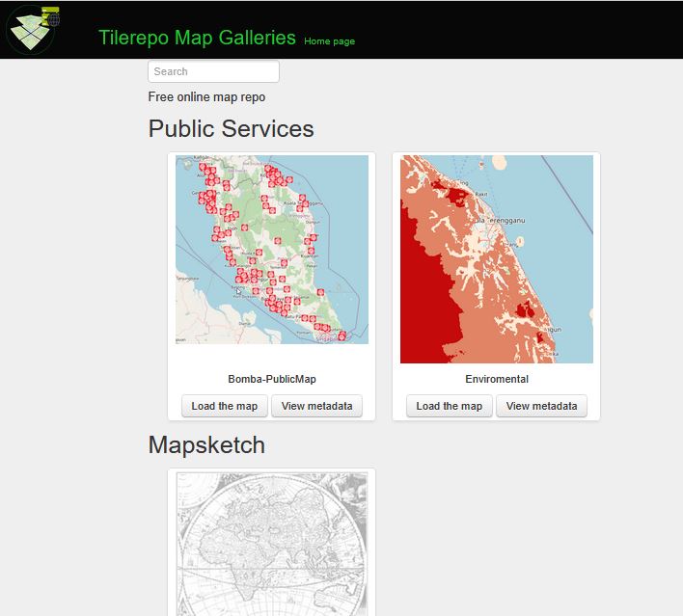Image resolution: width=683 pixels, height=616 pixels.
Task: Select the Mapsketch world map thumbnail
Action: 272,543
